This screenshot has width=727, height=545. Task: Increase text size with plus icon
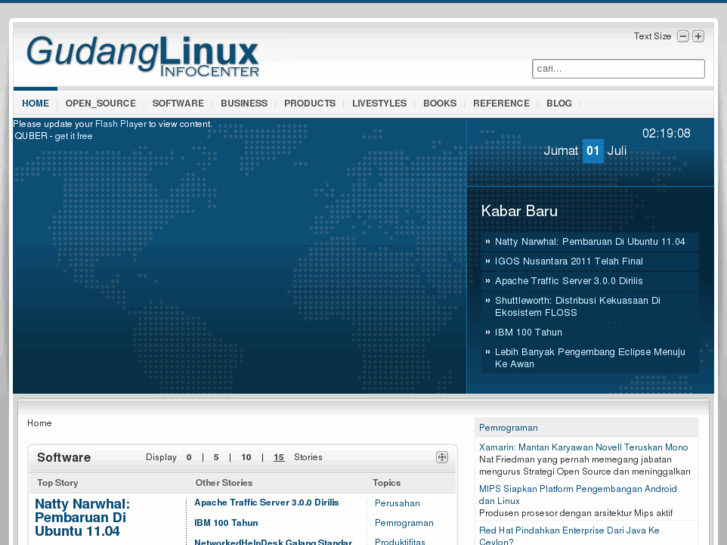point(698,36)
